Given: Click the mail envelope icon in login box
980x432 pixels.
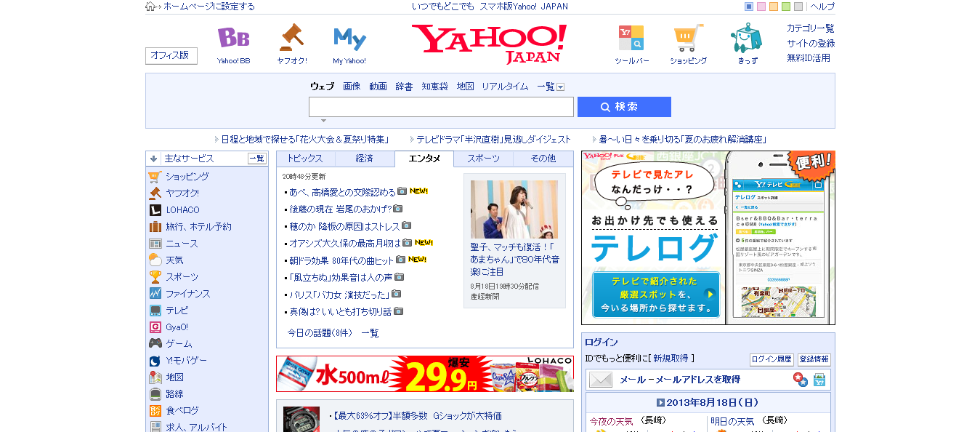Looking at the screenshot, I should (x=601, y=380).
